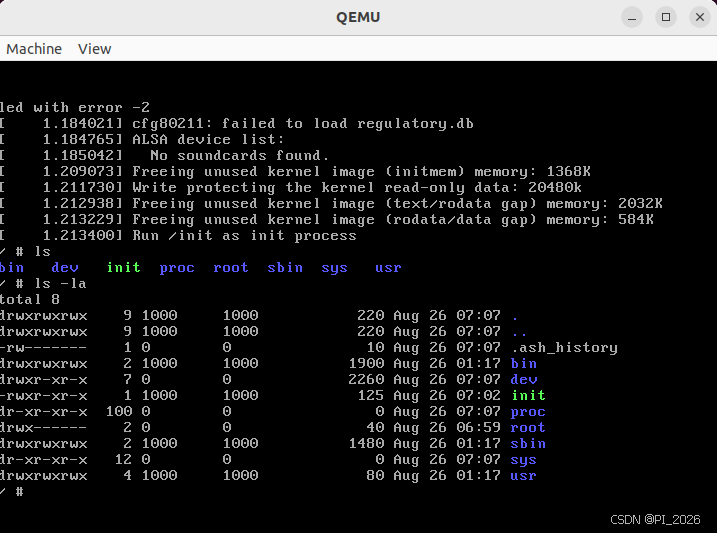Click 'root' in the short ls output
Screen dimensions: 717x533
click(x=231, y=267)
